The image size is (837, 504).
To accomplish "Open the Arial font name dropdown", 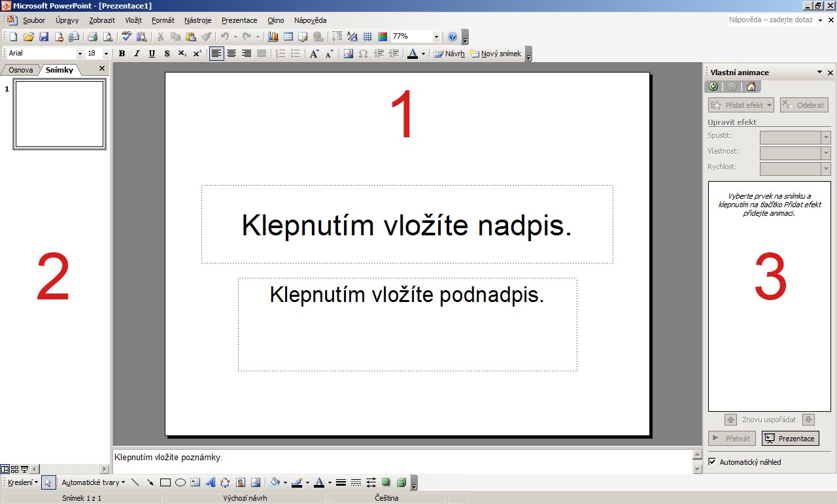I will coord(80,54).
